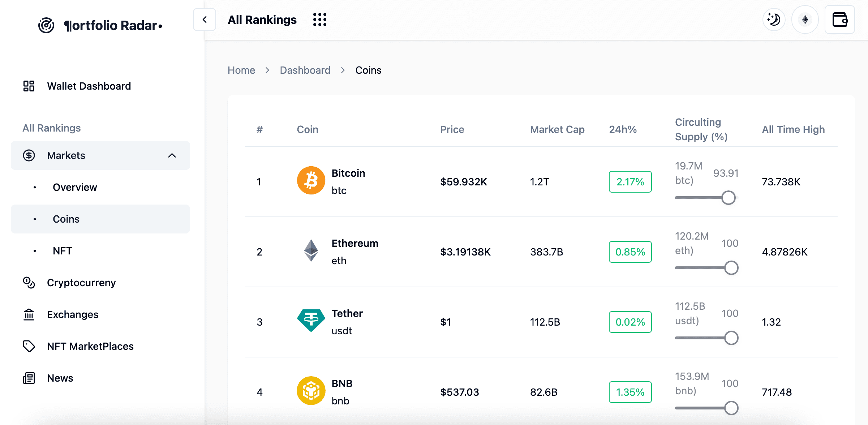Click the # rank column header

(x=259, y=129)
